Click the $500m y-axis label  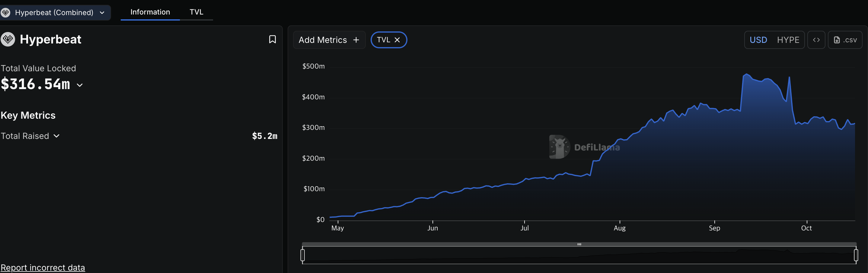coord(313,66)
